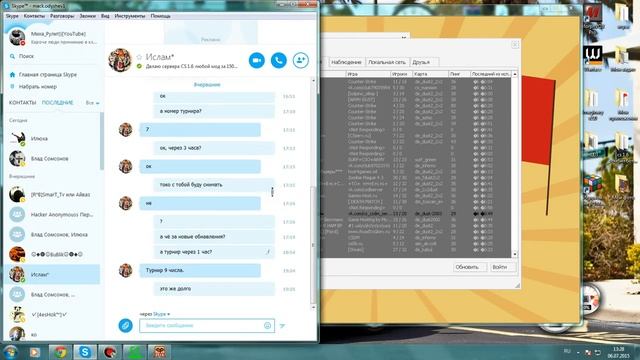Click the RU language indicator in tray
Image resolution: width=640 pixels, height=360 pixels.
[567, 351]
